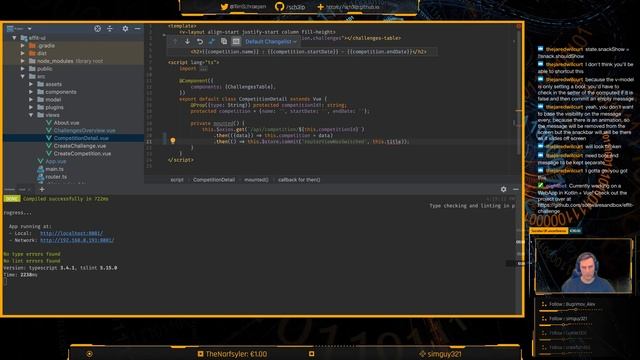Toggle the highlight words icon in change popup

coord(236,41)
